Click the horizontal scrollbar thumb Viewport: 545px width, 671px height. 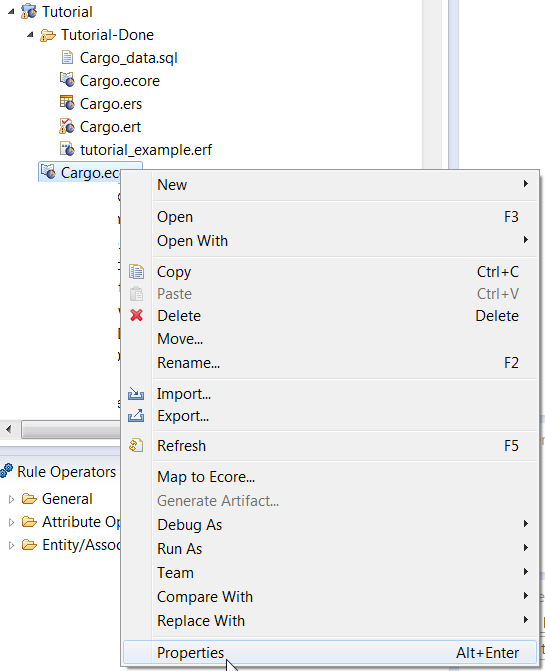[x=71, y=429]
